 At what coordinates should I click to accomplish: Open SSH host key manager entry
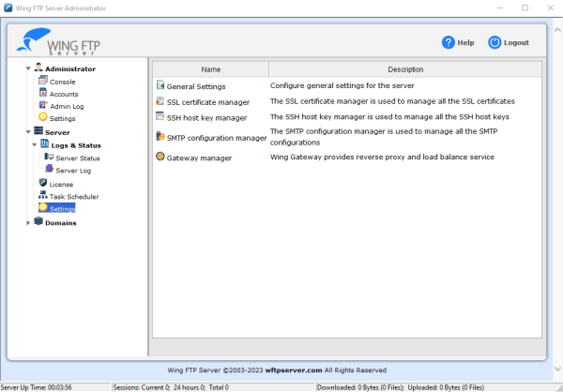[206, 118]
